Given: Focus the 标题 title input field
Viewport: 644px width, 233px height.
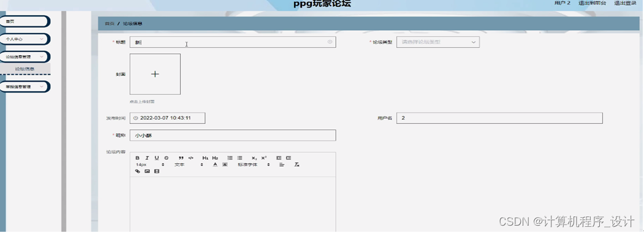Looking at the screenshot, I should (233, 42).
